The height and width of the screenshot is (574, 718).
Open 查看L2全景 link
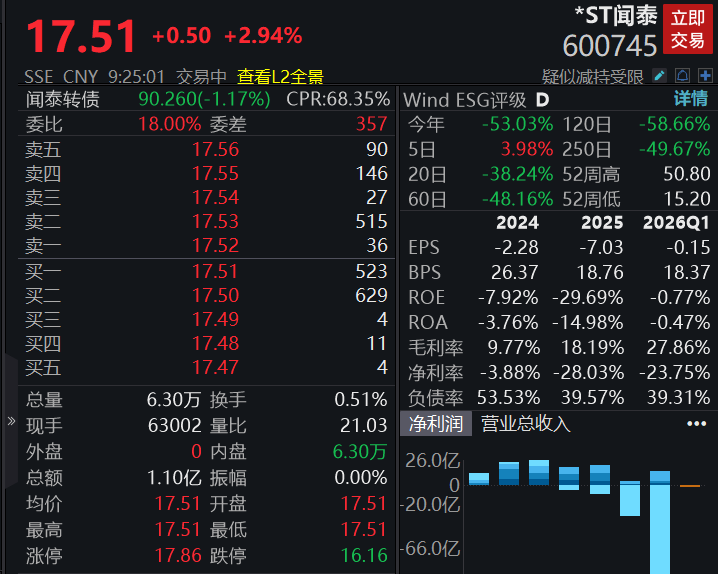coord(280,77)
